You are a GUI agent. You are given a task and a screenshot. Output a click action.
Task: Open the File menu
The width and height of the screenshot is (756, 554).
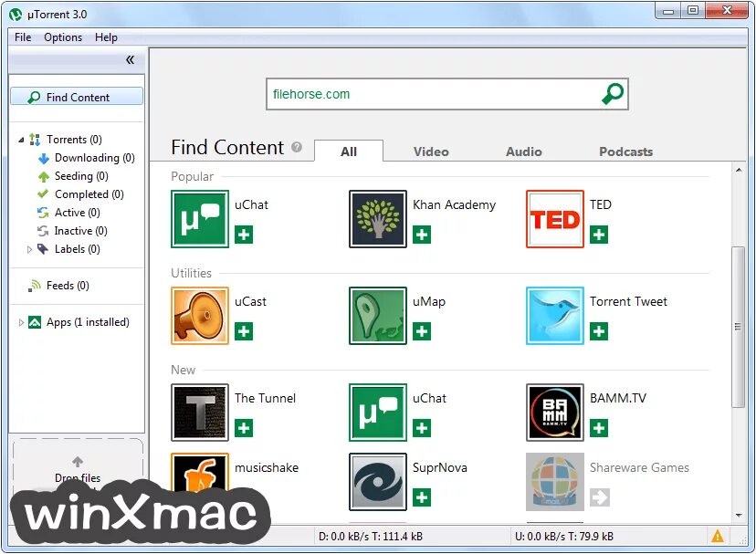pos(23,37)
